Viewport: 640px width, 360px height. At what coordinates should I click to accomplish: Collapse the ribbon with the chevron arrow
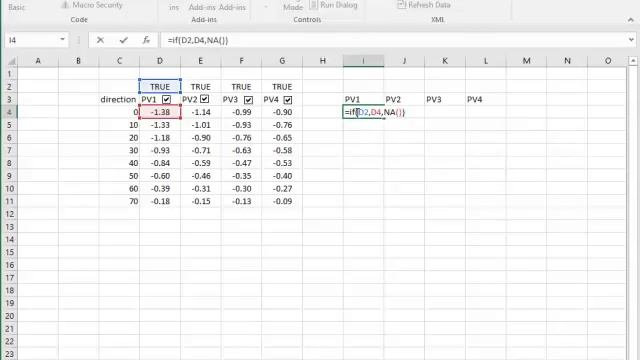[x=631, y=20]
